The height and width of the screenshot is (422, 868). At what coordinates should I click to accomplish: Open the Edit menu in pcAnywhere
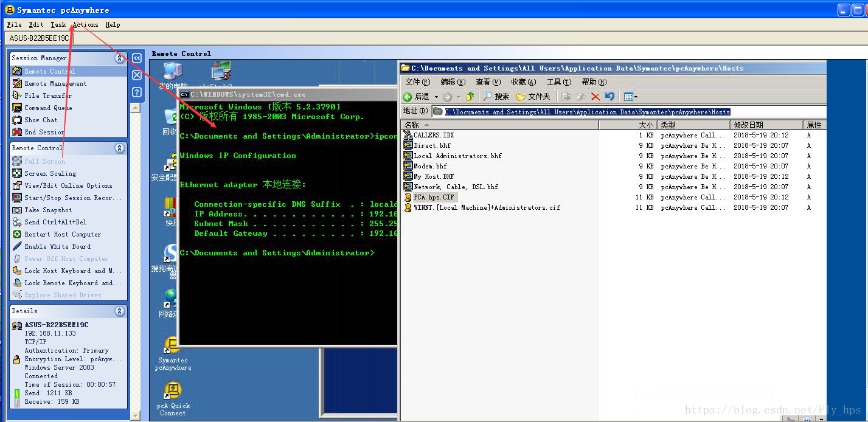pyautogui.click(x=36, y=25)
